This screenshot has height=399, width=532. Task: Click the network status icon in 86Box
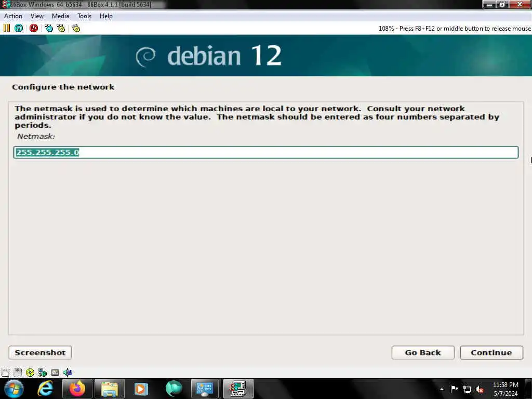(43, 373)
